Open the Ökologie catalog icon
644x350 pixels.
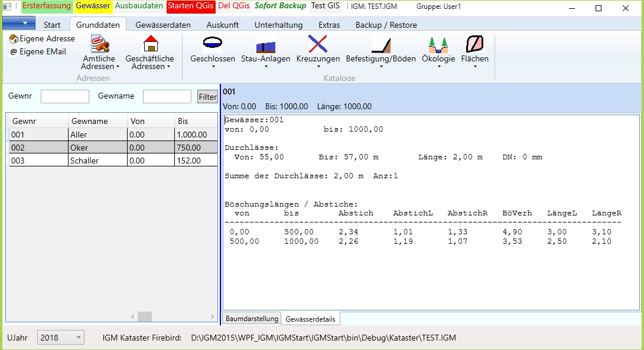pyautogui.click(x=438, y=44)
